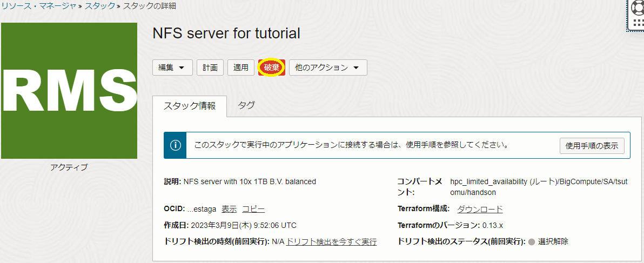Open the 他のアクション dropdown

[x=328, y=68]
